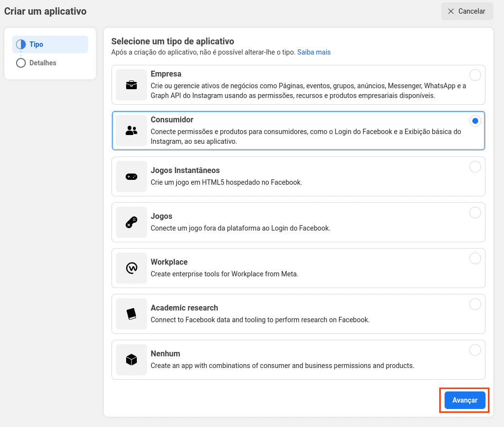This screenshot has height=427, width=504.
Task: Select the Jogos Instantâneos radio button
Action: click(475, 167)
